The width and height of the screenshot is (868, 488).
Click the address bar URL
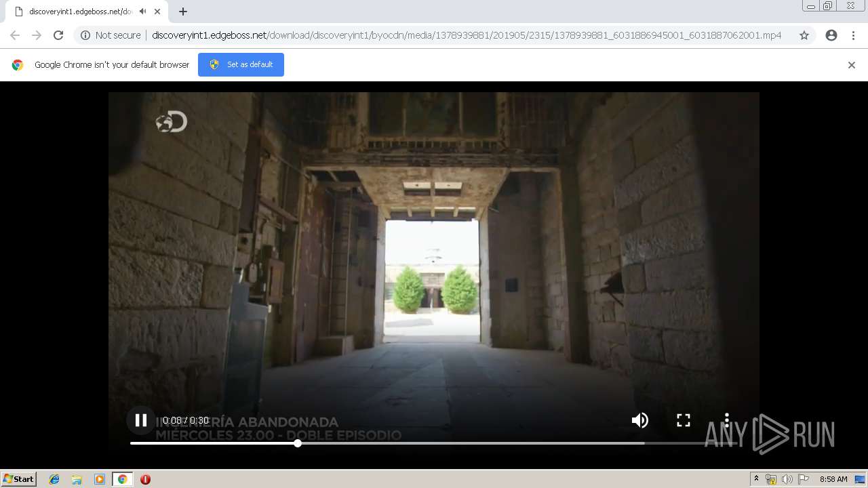pyautogui.click(x=467, y=35)
